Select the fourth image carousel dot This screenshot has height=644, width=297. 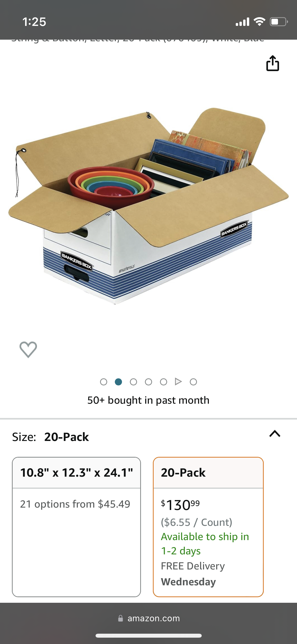tap(148, 382)
